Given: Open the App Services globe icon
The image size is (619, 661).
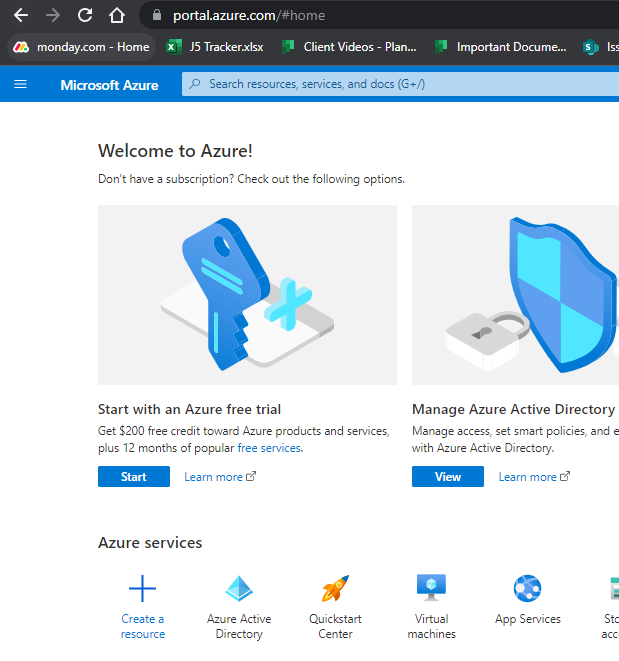Looking at the screenshot, I should tap(527, 588).
